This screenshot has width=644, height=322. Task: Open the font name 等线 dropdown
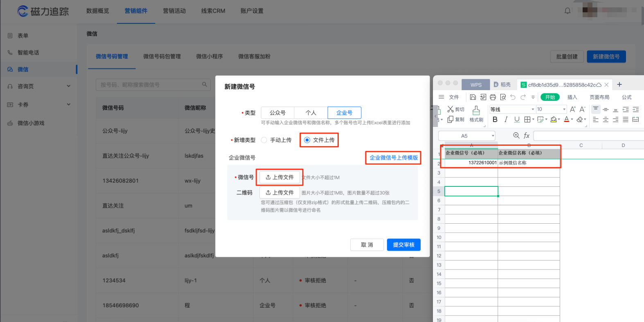point(533,109)
